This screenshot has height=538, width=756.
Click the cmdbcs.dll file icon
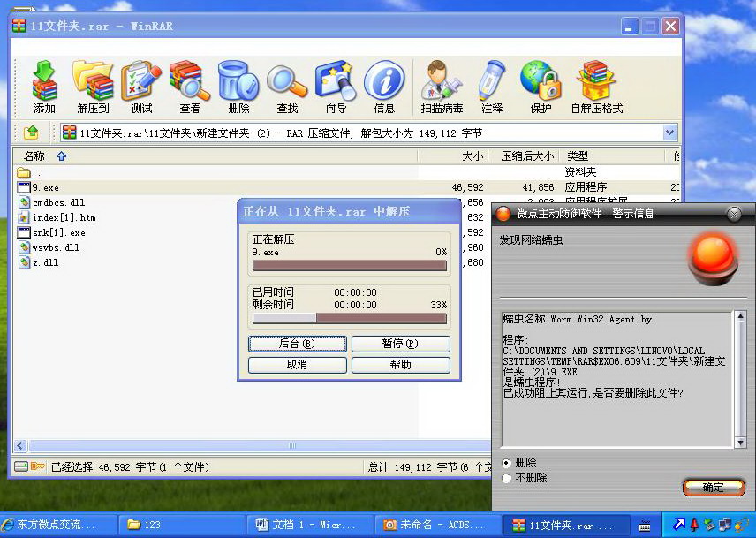click(x=24, y=202)
